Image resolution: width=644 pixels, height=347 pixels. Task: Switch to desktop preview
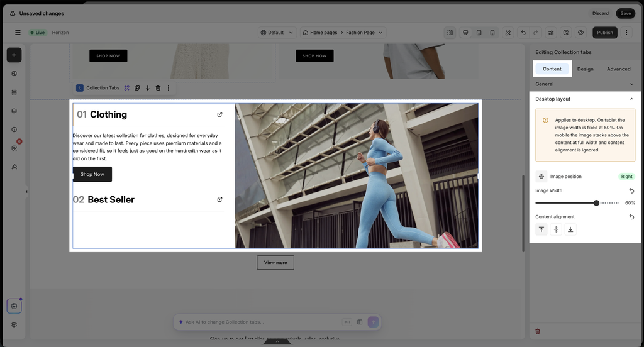[465, 33]
